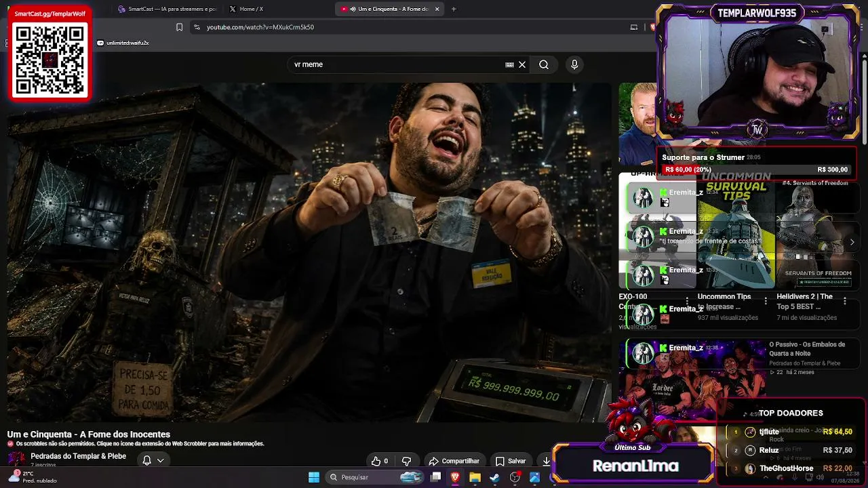The height and width of the screenshot is (488, 868).
Task: Bookmark this page in the address bar
Action: 179,27
